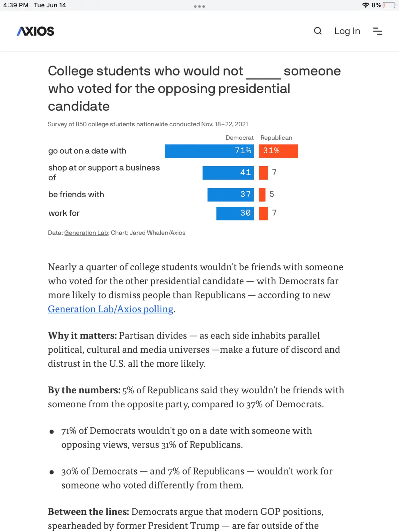Click the blue 30 Democrat bar
The width and height of the screenshot is (399, 532).
pos(235,213)
